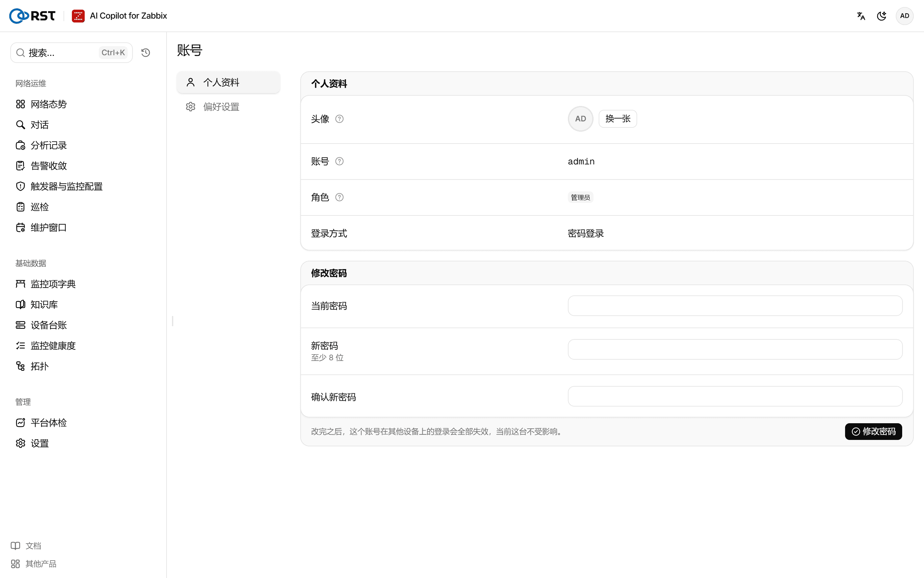Click the admin account name text
This screenshot has width=924, height=578.
[x=581, y=161]
